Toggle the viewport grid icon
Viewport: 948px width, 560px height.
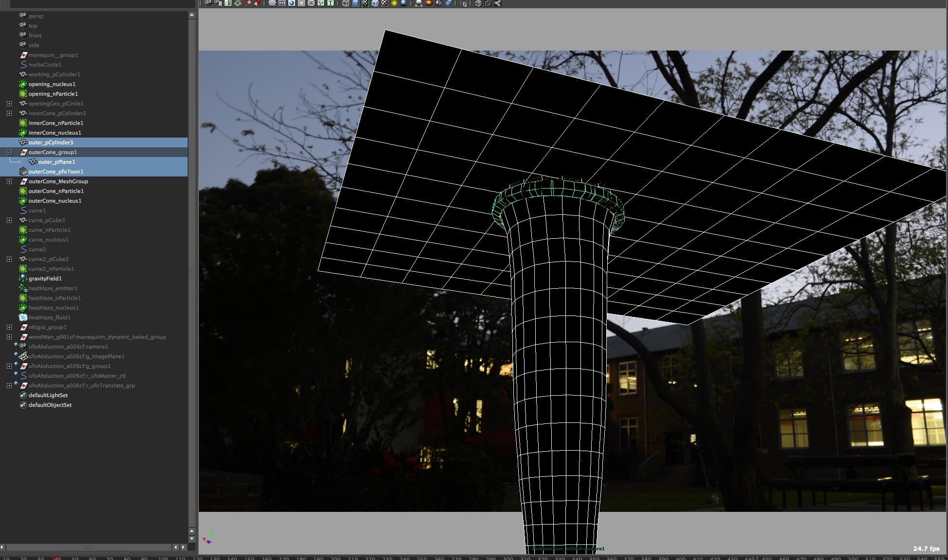coord(272,3)
